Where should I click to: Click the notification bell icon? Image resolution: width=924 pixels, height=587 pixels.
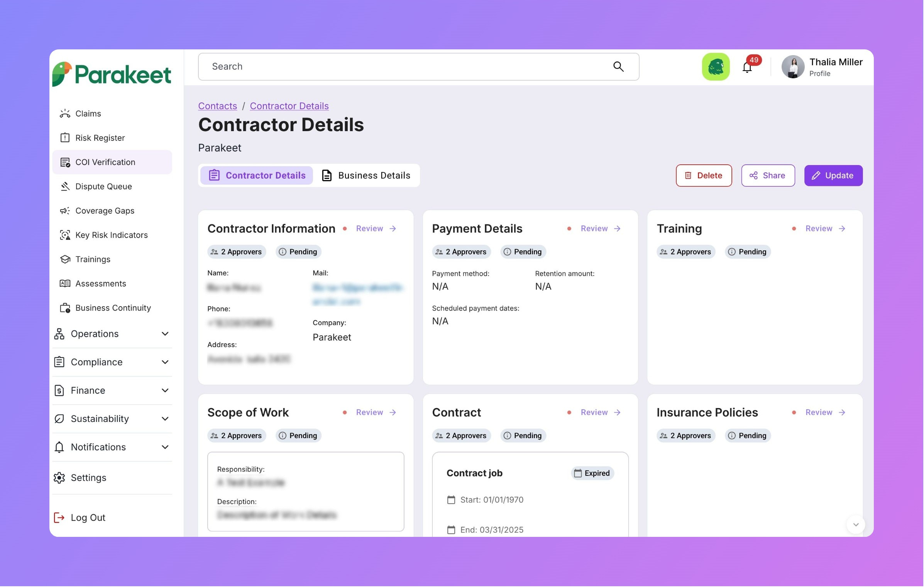coord(747,68)
